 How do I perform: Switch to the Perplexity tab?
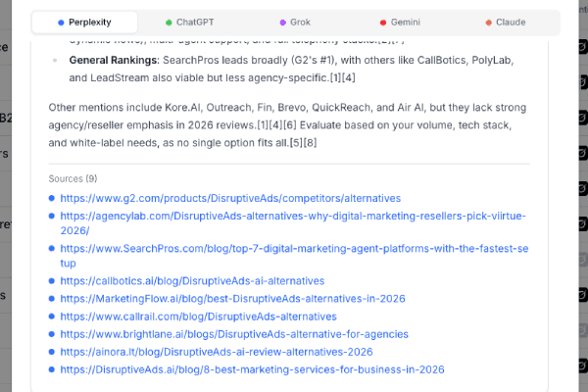point(84,23)
